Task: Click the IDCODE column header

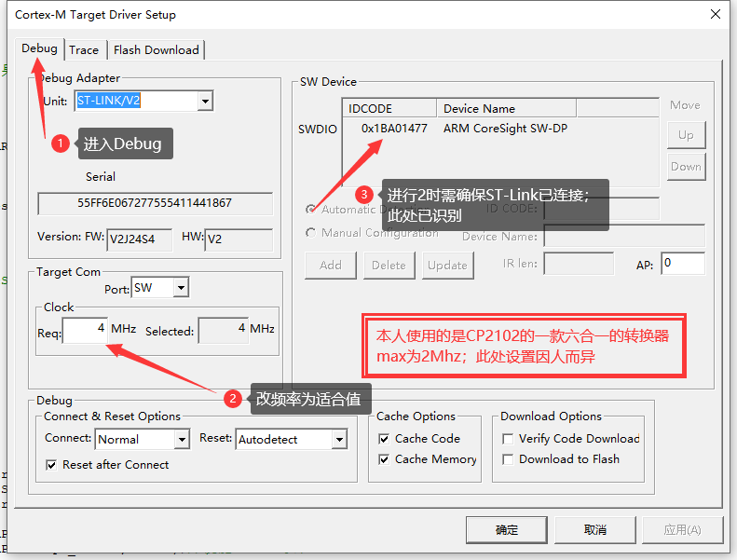Action: [x=389, y=109]
